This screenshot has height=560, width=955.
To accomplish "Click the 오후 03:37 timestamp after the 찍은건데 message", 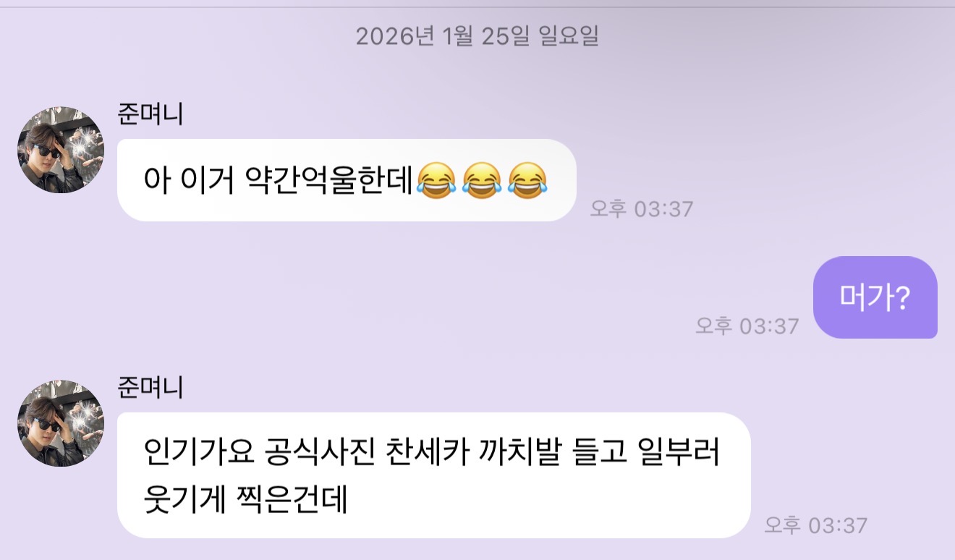I will point(816,525).
